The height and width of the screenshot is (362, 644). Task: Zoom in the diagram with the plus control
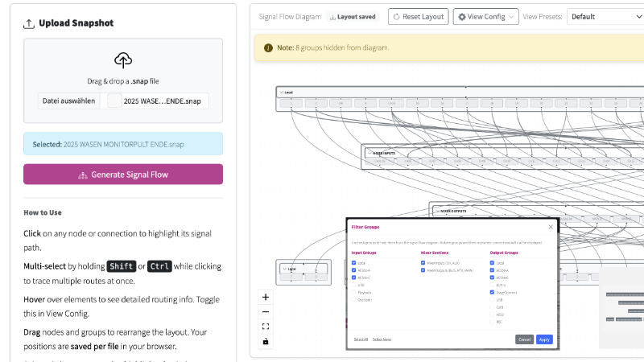pyautogui.click(x=266, y=297)
